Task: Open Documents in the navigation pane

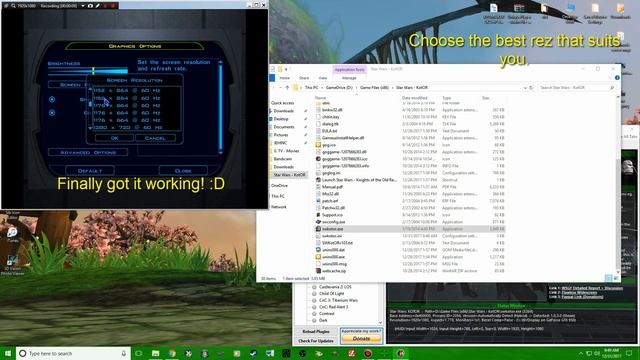Action: [284, 127]
